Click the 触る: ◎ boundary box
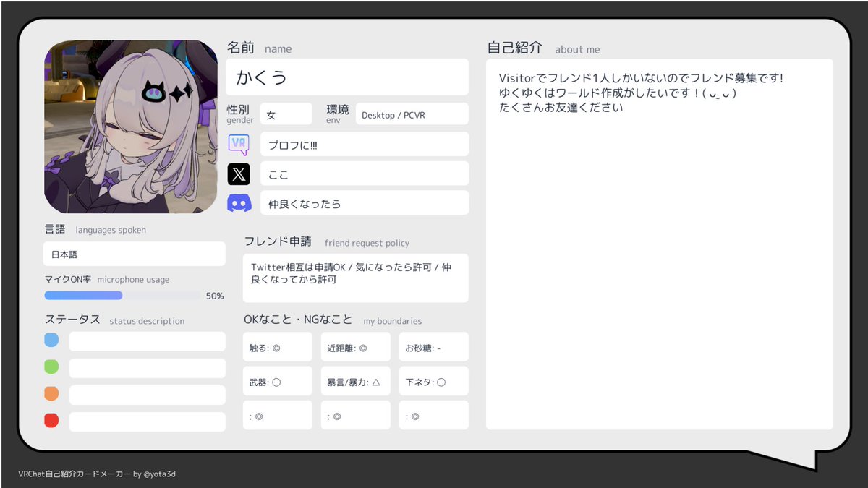The image size is (868, 488). (277, 346)
